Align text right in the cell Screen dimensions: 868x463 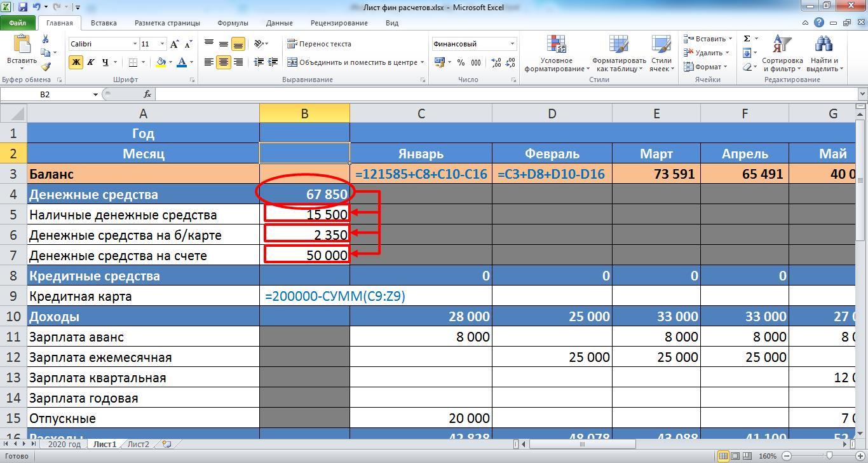[x=238, y=62]
